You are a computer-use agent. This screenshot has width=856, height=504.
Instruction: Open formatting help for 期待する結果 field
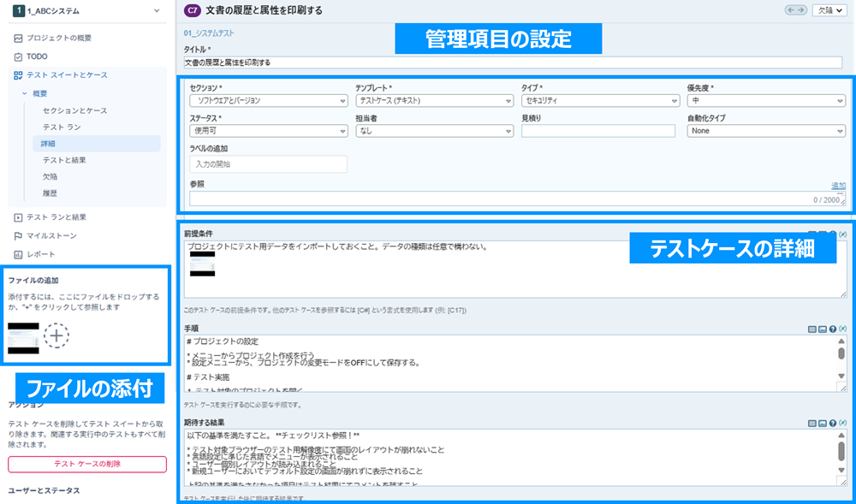(x=833, y=423)
